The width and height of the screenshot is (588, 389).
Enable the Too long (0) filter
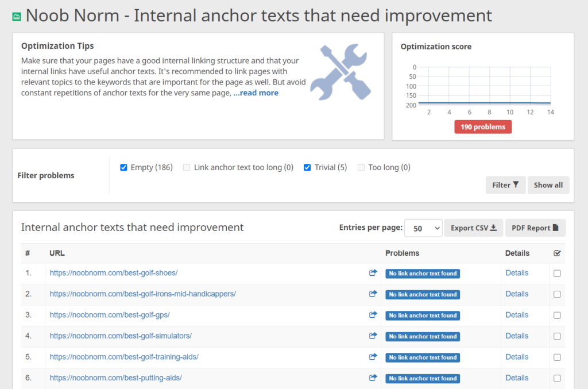pos(361,167)
